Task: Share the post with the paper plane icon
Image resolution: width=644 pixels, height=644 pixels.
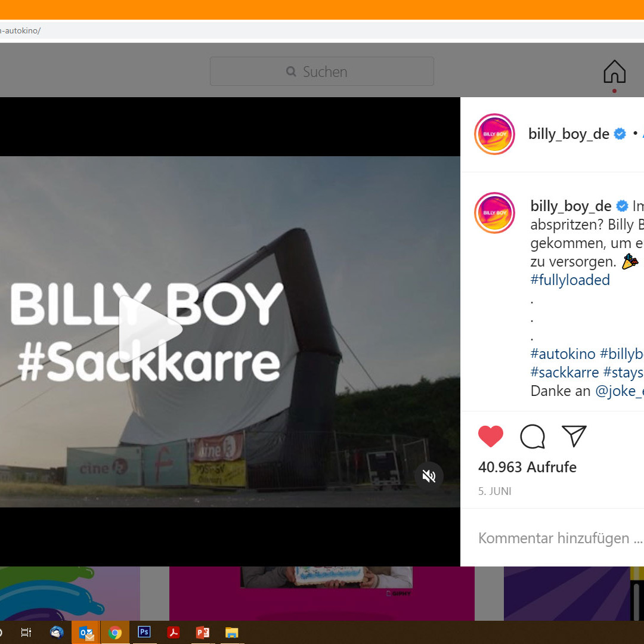Action: coord(574,436)
